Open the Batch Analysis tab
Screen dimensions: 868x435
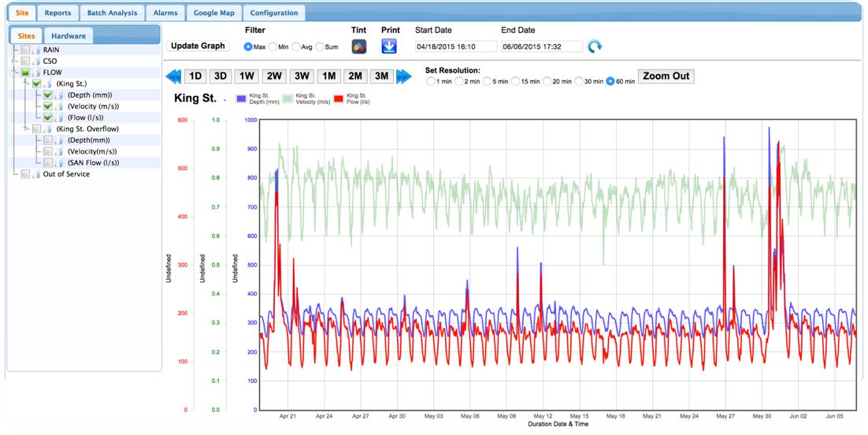click(112, 13)
